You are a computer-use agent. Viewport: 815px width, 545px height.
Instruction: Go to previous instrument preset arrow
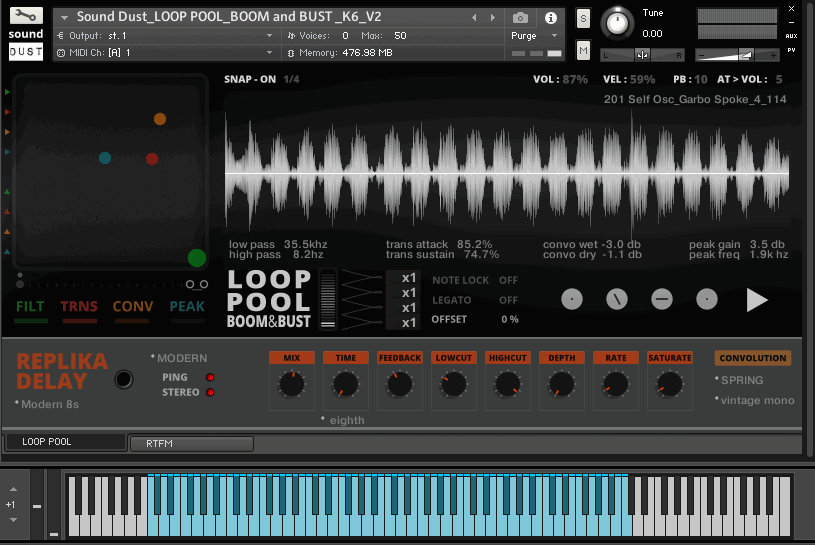[474, 18]
